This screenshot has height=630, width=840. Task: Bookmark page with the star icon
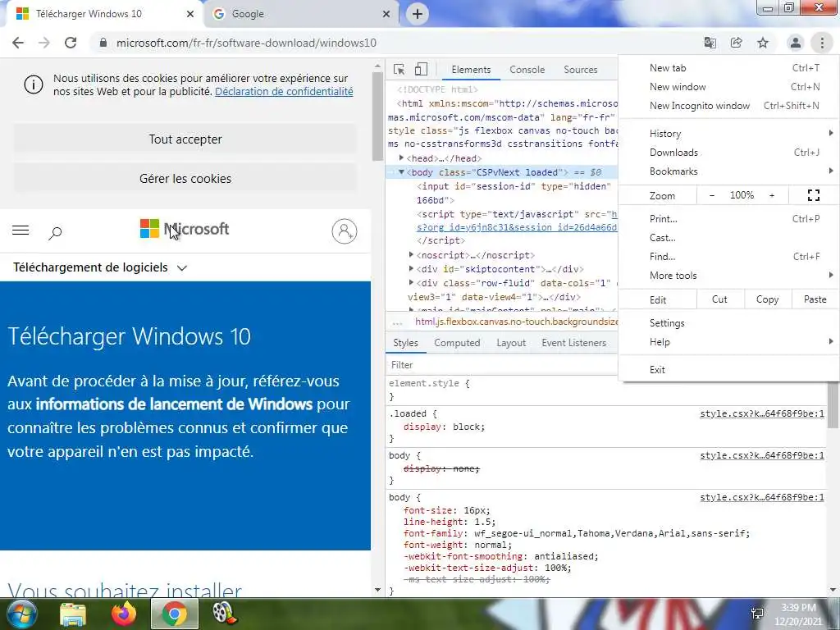coord(763,43)
